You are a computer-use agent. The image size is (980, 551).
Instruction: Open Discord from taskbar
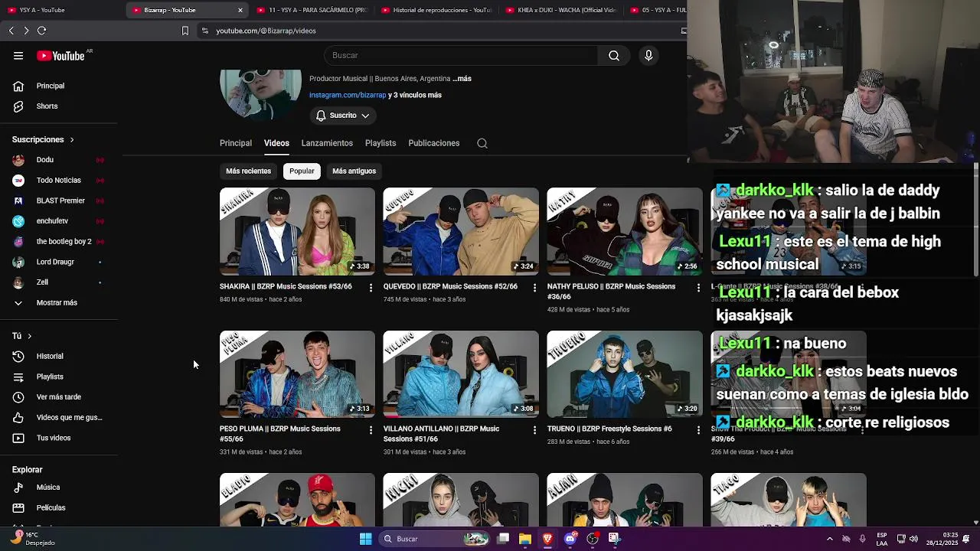pos(570,539)
